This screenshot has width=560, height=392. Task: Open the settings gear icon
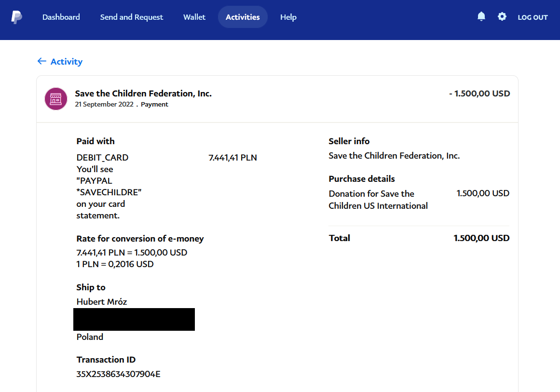pyautogui.click(x=502, y=16)
